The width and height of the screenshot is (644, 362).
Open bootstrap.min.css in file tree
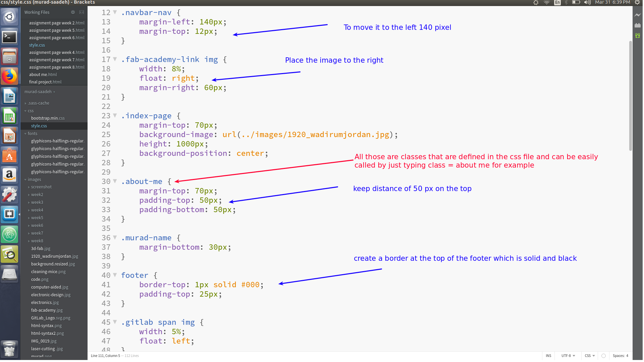48,118
